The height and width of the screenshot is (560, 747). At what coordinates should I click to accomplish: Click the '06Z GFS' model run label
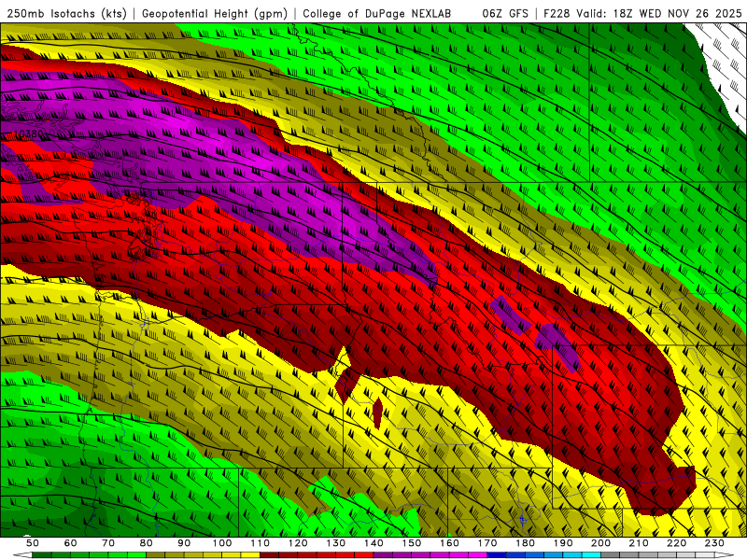click(505, 13)
